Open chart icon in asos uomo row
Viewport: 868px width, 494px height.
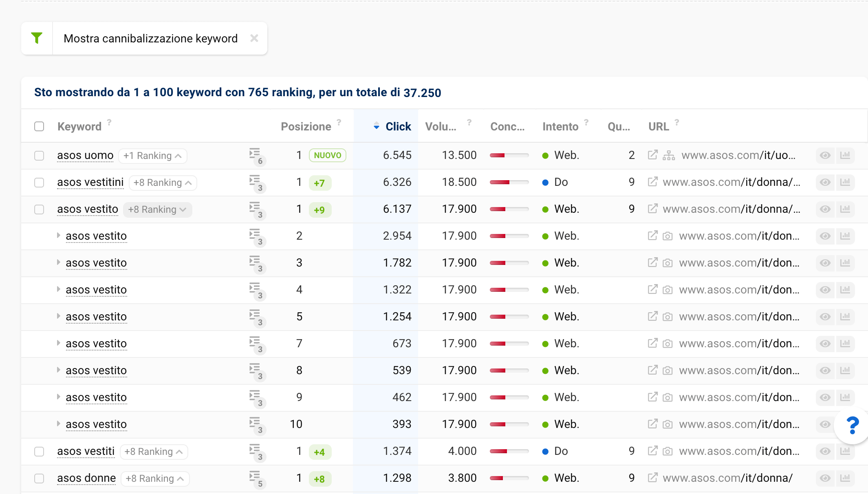pos(845,155)
